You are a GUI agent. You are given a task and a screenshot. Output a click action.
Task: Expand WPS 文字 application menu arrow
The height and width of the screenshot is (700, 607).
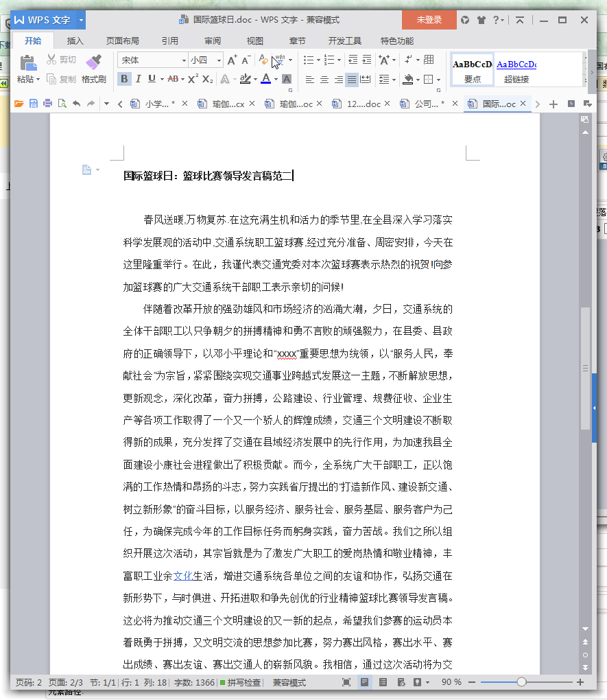pos(81,20)
